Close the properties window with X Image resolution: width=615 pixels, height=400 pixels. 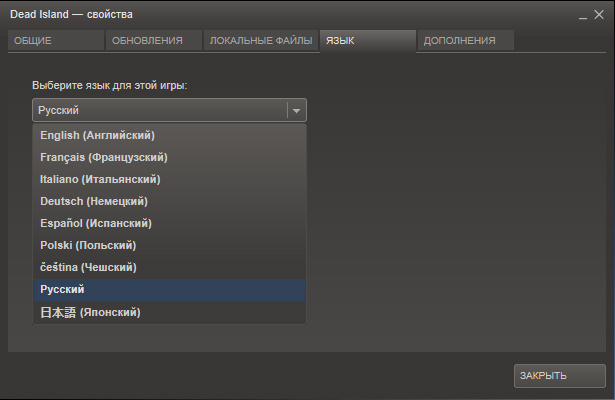tap(599, 15)
